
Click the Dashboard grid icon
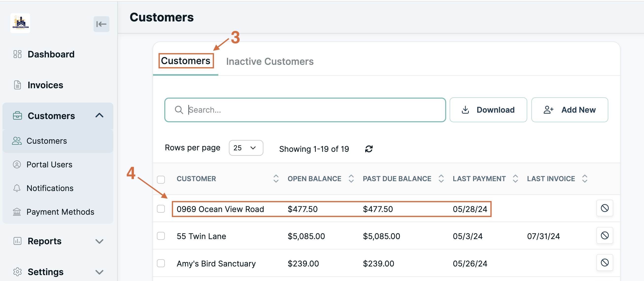click(17, 54)
